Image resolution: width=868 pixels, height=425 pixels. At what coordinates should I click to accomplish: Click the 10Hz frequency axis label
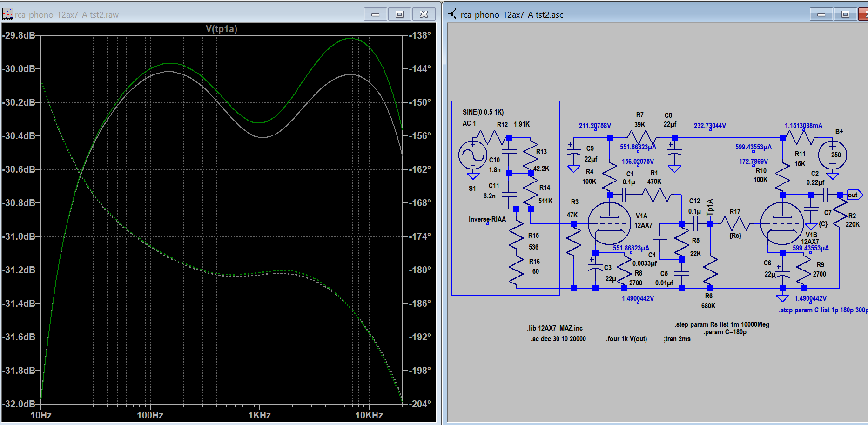[41, 415]
